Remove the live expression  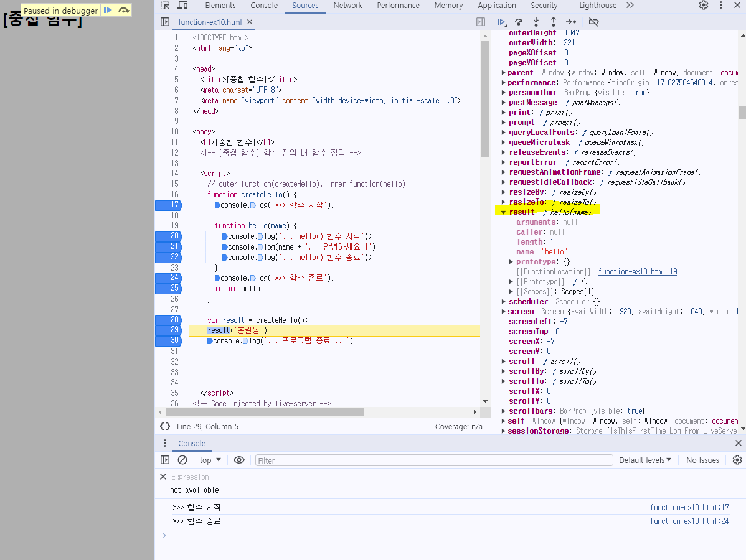(163, 477)
